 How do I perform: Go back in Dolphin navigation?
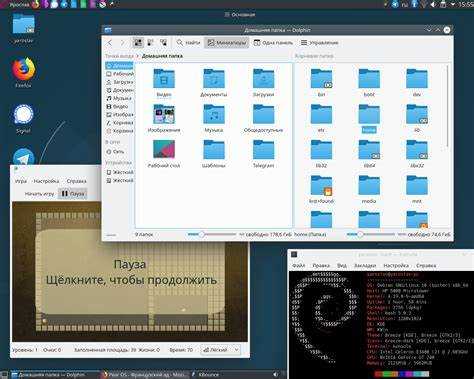[110, 43]
